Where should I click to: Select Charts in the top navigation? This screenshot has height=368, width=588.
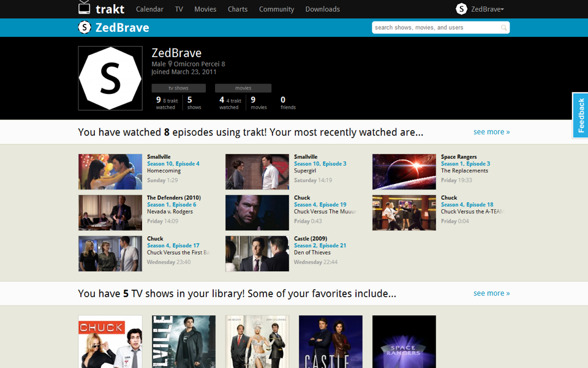238,9
